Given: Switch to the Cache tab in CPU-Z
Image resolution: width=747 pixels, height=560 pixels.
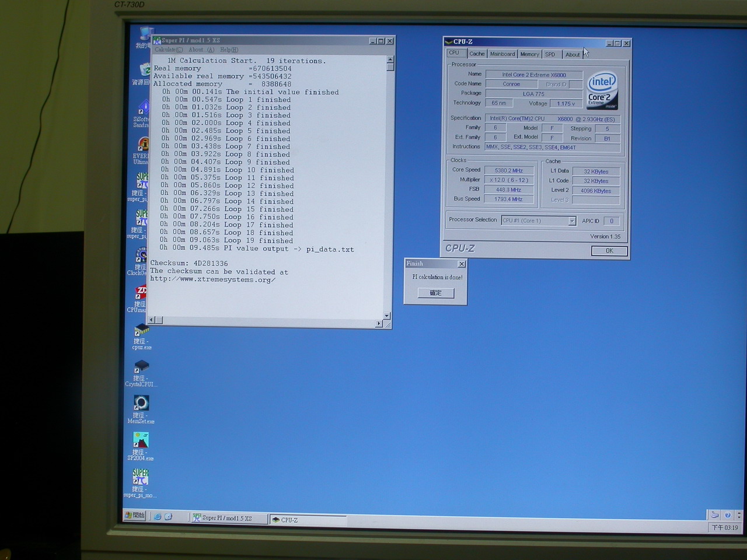Looking at the screenshot, I should [477, 54].
